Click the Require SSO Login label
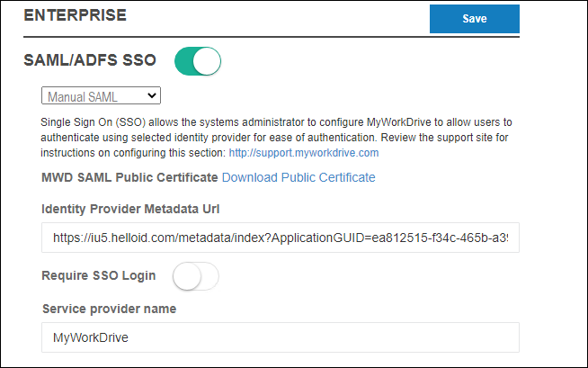The image size is (588, 368). coord(98,275)
